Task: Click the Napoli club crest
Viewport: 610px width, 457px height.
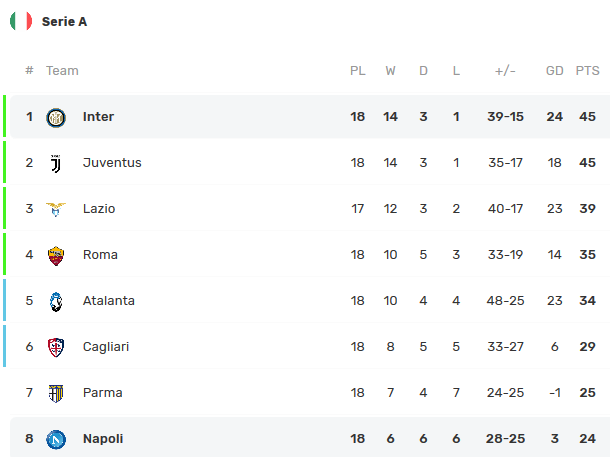Action: point(56,439)
